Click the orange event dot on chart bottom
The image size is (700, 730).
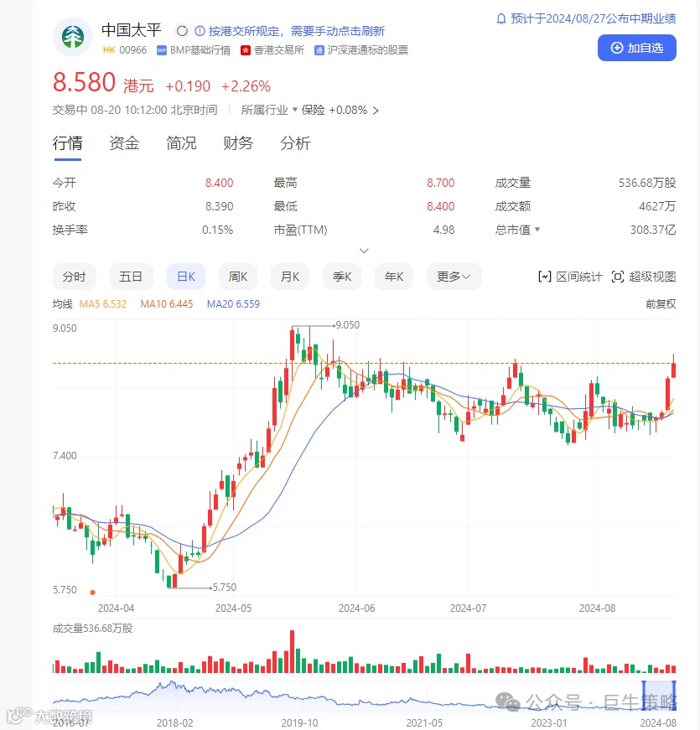pos(93,593)
